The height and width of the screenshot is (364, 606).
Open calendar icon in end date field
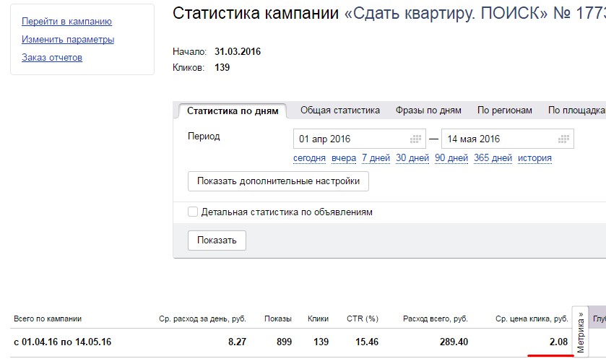(563, 139)
